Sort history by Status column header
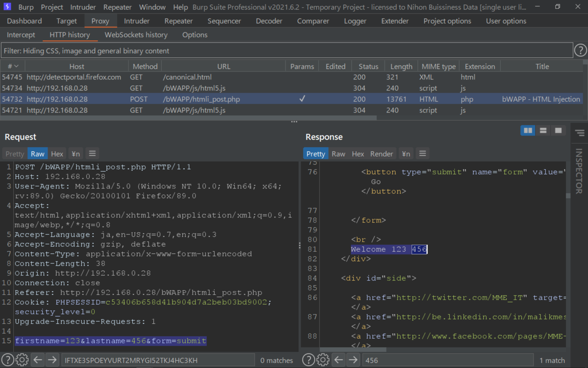Image resolution: width=588 pixels, height=368 pixels. click(368, 66)
